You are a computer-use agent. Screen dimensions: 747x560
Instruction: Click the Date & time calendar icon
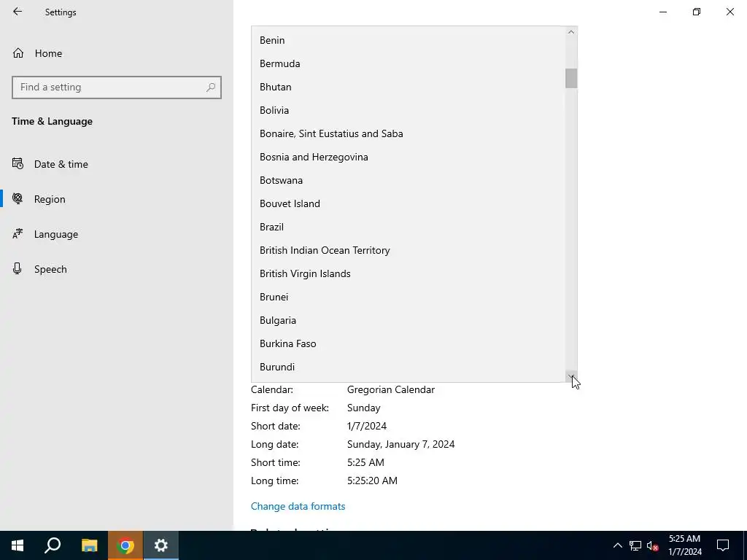18,164
